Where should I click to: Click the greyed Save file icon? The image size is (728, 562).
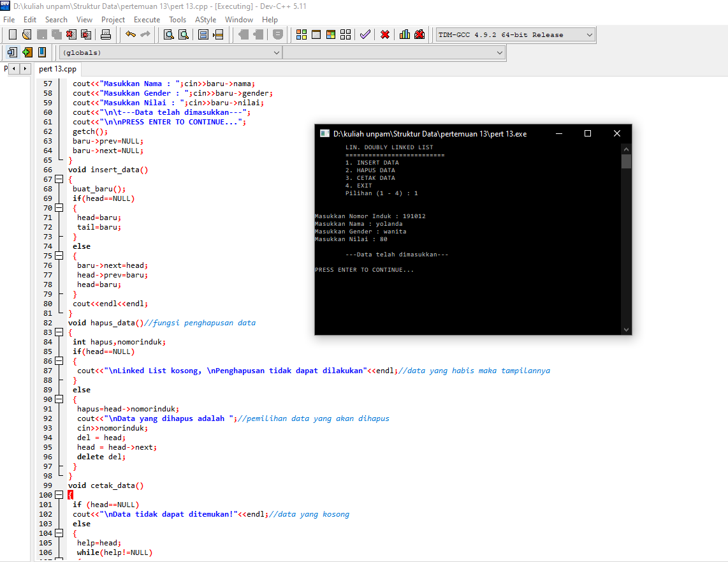(x=42, y=34)
